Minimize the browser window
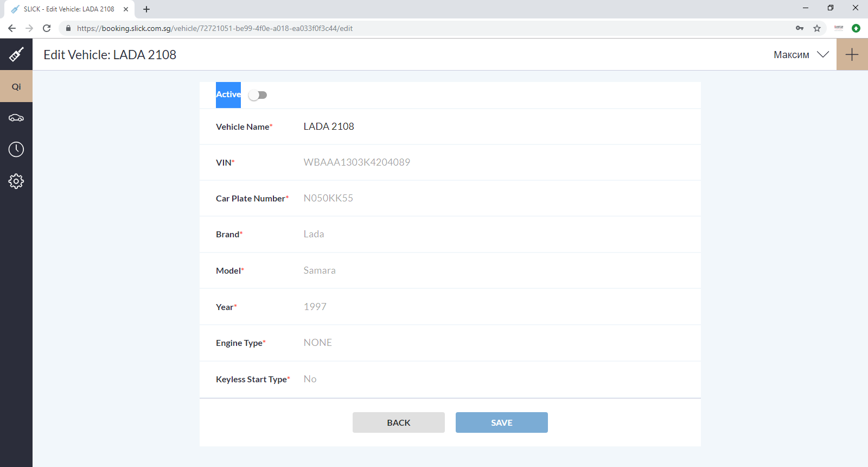 [806, 8]
